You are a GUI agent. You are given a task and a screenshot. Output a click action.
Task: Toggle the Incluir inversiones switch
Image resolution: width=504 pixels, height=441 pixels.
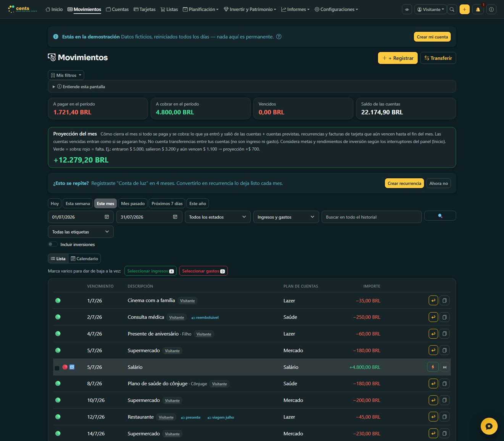click(53, 244)
